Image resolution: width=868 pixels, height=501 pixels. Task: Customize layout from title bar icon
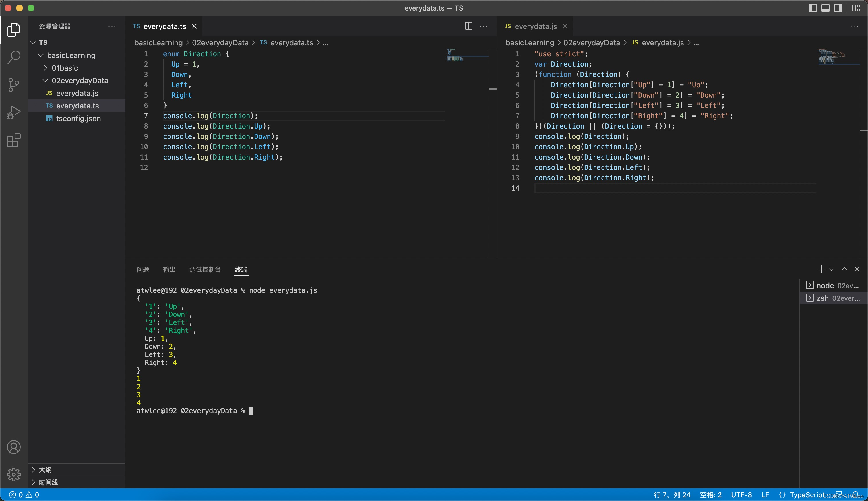tap(856, 8)
